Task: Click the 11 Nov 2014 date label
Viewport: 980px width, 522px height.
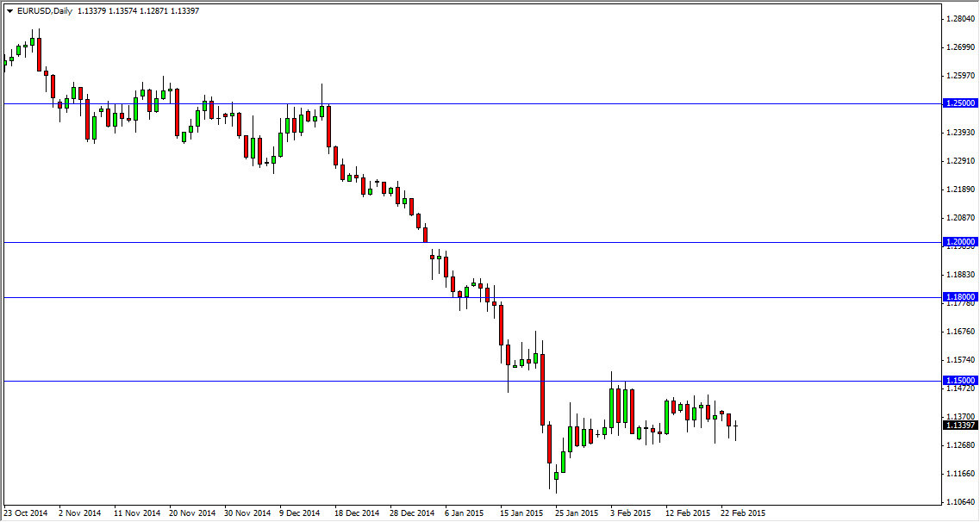Action: point(137,513)
